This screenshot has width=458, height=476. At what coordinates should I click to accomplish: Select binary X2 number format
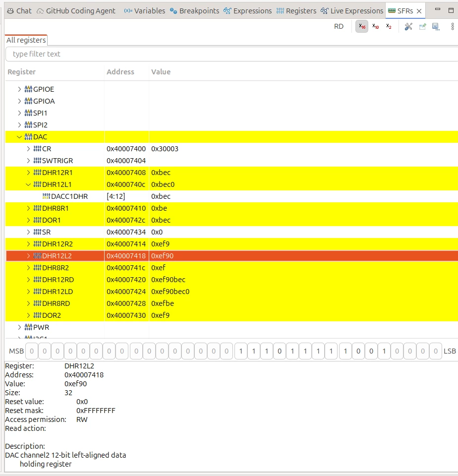click(389, 27)
